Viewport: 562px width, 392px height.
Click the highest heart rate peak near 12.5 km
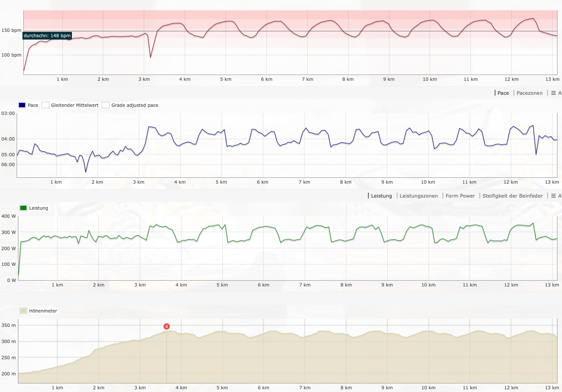pyautogui.click(x=533, y=19)
